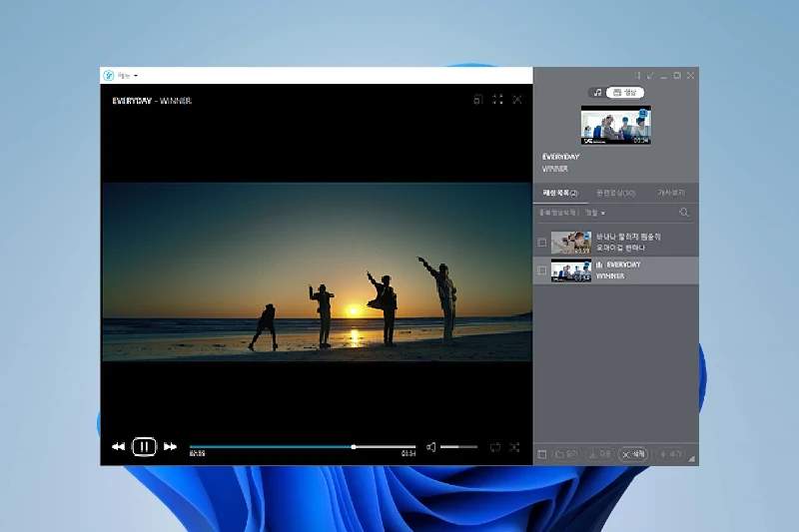Toggle shuffle playback
This screenshot has width=799, height=532.
click(514, 447)
